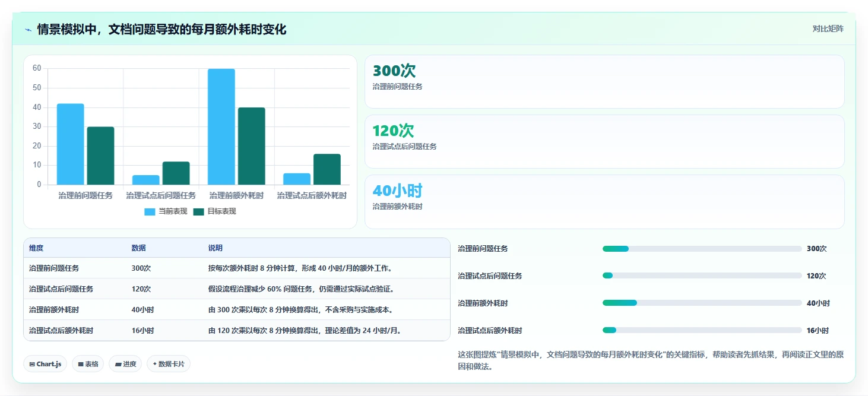Click the dark green bar for 治理试点后问题任务
Screen dimensions: 868x396
(176, 173)
